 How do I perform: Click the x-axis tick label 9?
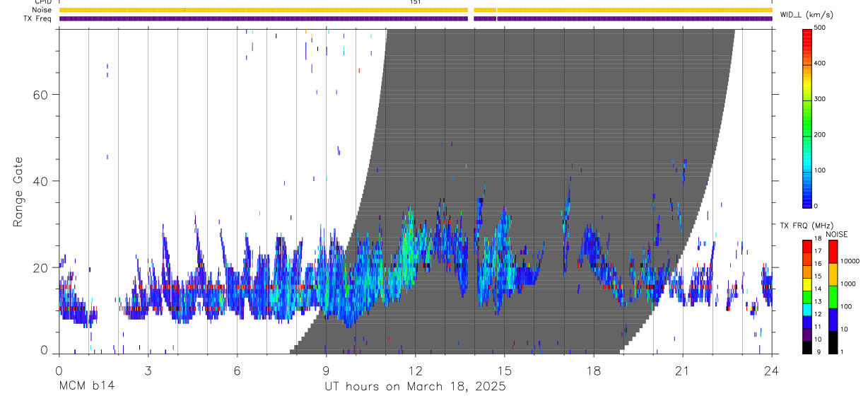(326, 370)
